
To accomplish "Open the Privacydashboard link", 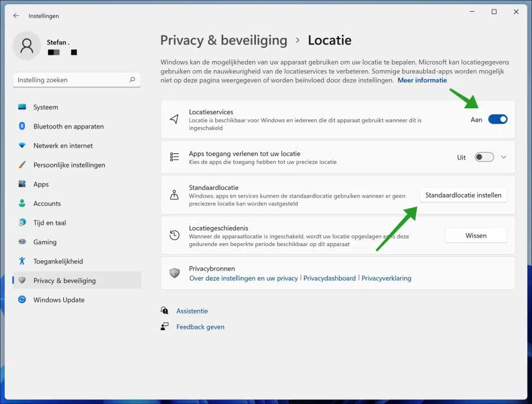I will (329, 279).
